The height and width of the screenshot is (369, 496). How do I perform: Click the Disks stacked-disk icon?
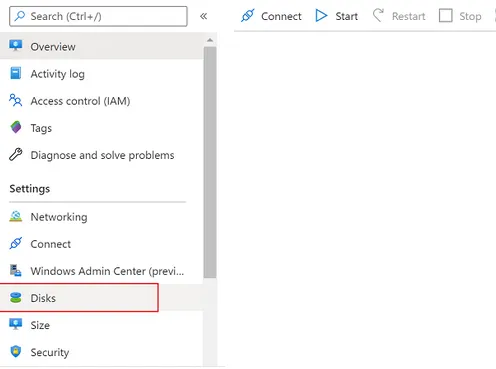tap(16, 297)
